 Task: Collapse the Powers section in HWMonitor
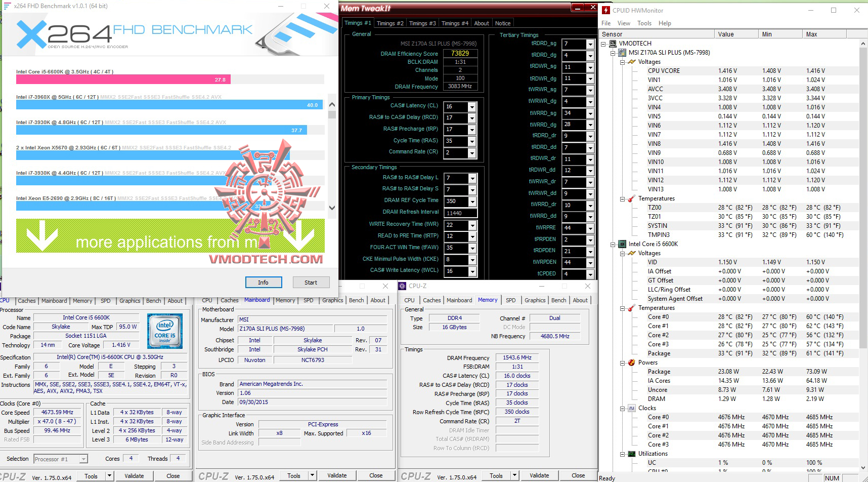coord(622,363)
